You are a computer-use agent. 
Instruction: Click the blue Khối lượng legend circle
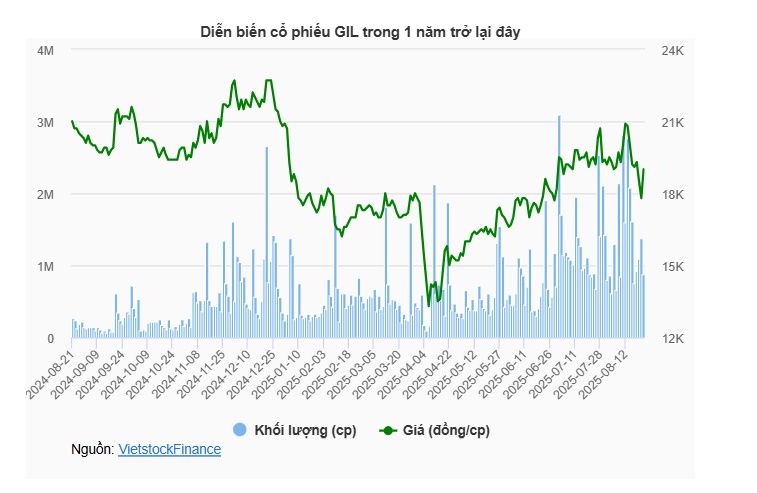(x=239, y=430)
